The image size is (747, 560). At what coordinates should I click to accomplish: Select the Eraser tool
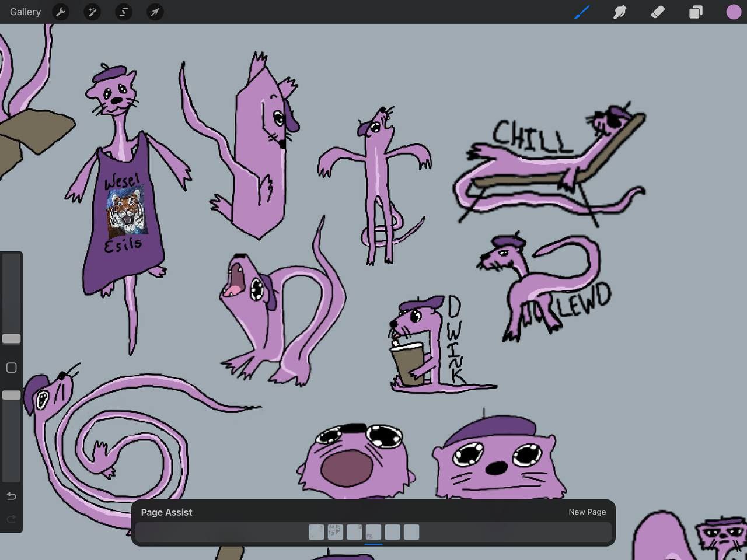[658, 12]
